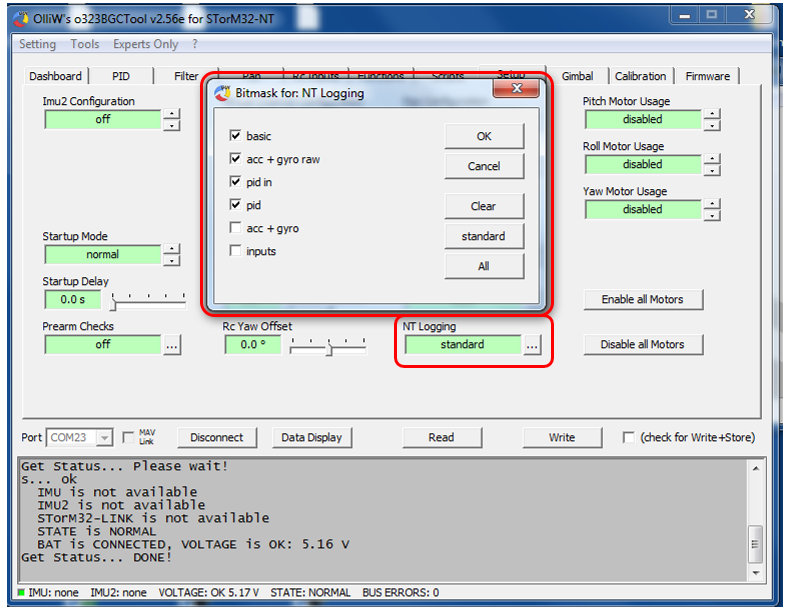Image resolution: width=789 pixels, height=612 pixels.
Task: Click the Startup Delay slider
Action: pyautogui.click(x=148, y=299)
